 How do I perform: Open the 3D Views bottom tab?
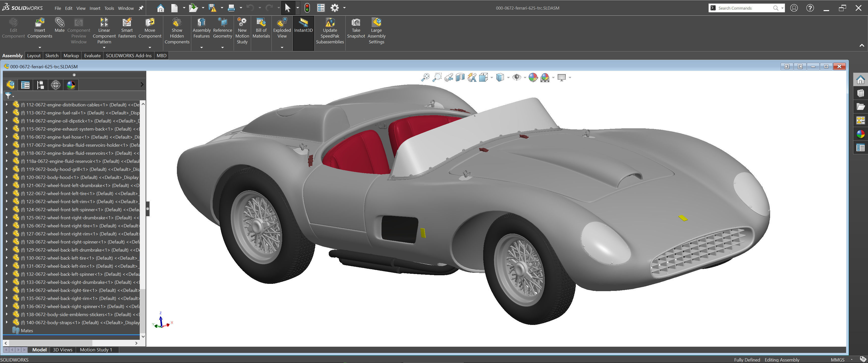coord(63,350)
